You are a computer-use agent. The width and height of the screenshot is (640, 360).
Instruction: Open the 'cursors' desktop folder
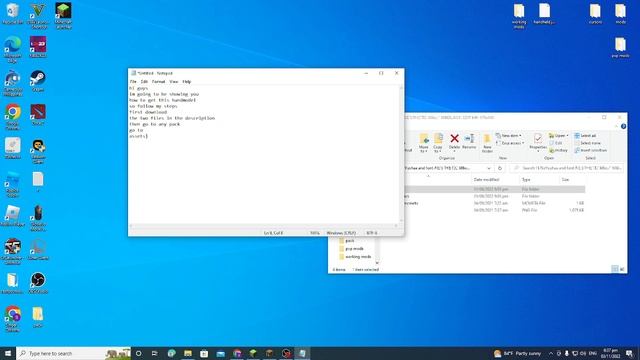(595, 13)
